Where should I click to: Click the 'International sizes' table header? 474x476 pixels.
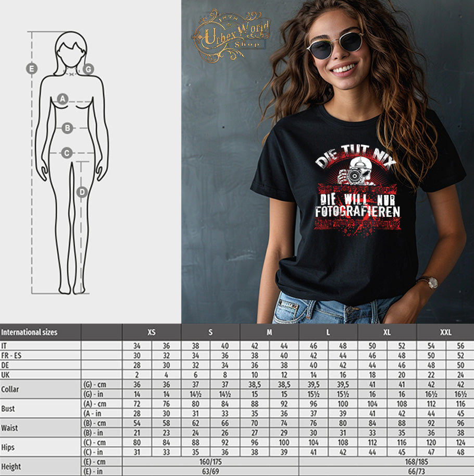(29, 332)
